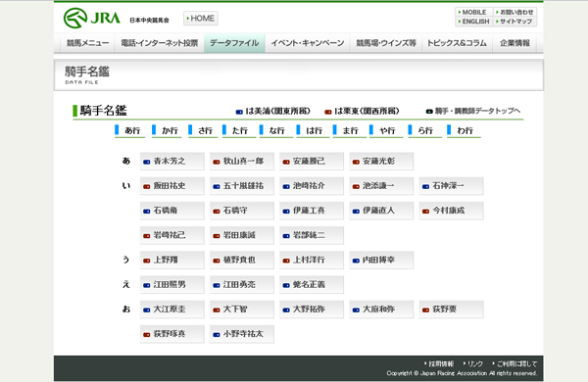Open jockey 小野寺祐太 profile
Image resolution: width=588 pixels, height=382 pixels.
point(242,334)
